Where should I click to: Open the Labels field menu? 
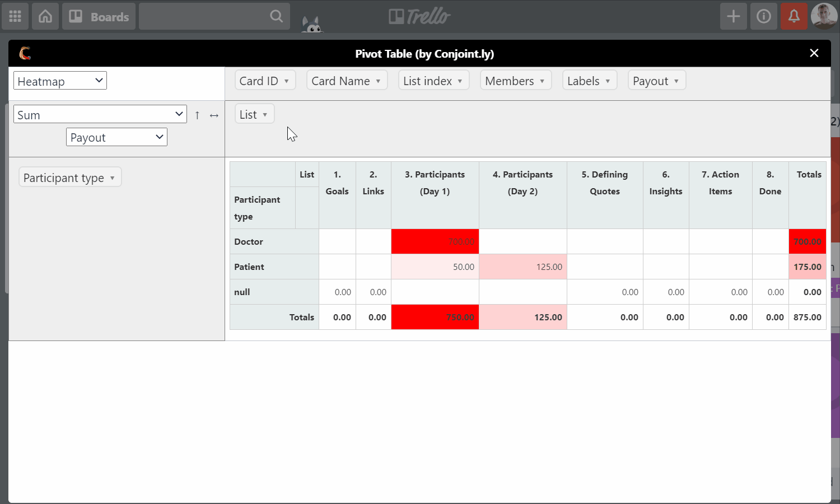click(x=589, y=80)
